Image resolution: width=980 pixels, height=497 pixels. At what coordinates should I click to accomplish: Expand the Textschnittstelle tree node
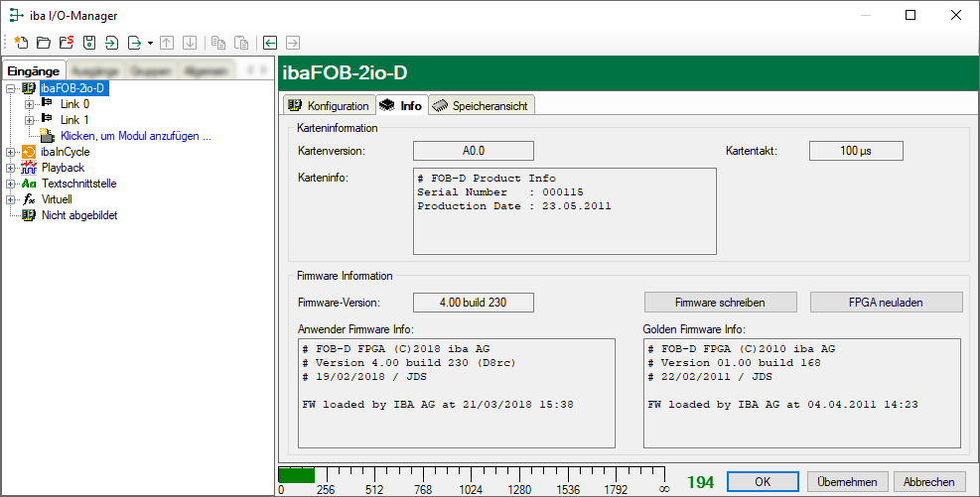[10, 184]
